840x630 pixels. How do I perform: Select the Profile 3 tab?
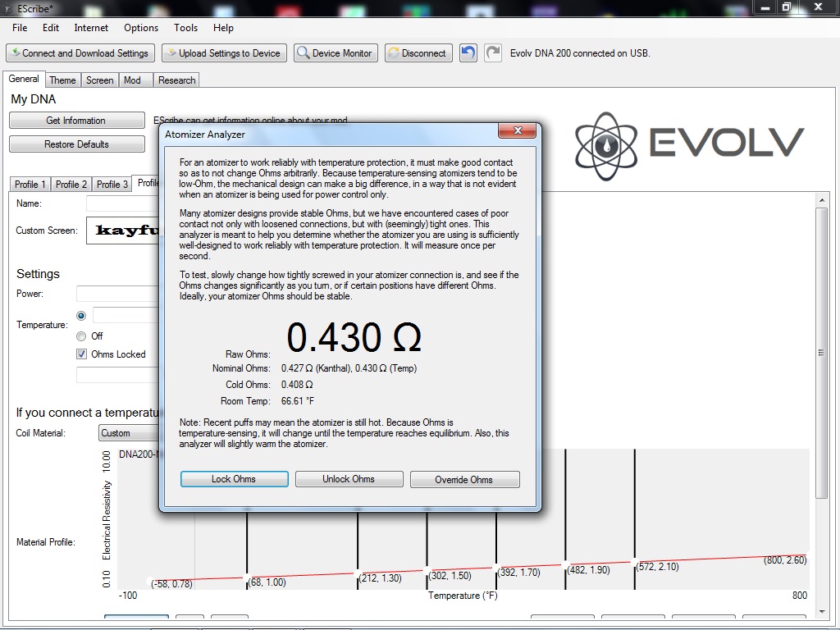(112, 185)
